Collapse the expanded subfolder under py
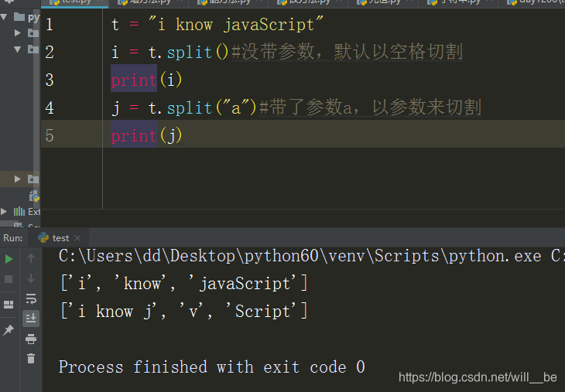Screen dimensions: 565x392 (17, 49)
